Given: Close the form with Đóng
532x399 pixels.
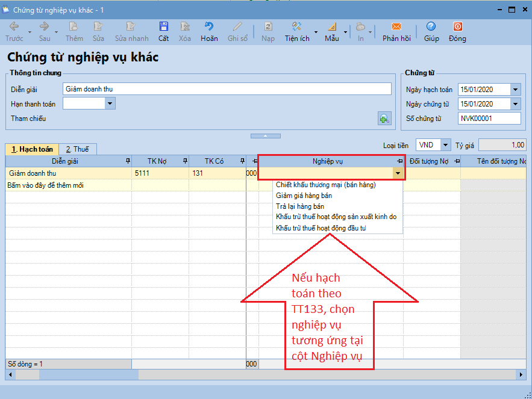Looking at the screenshot, I should [x=457, y=31].
